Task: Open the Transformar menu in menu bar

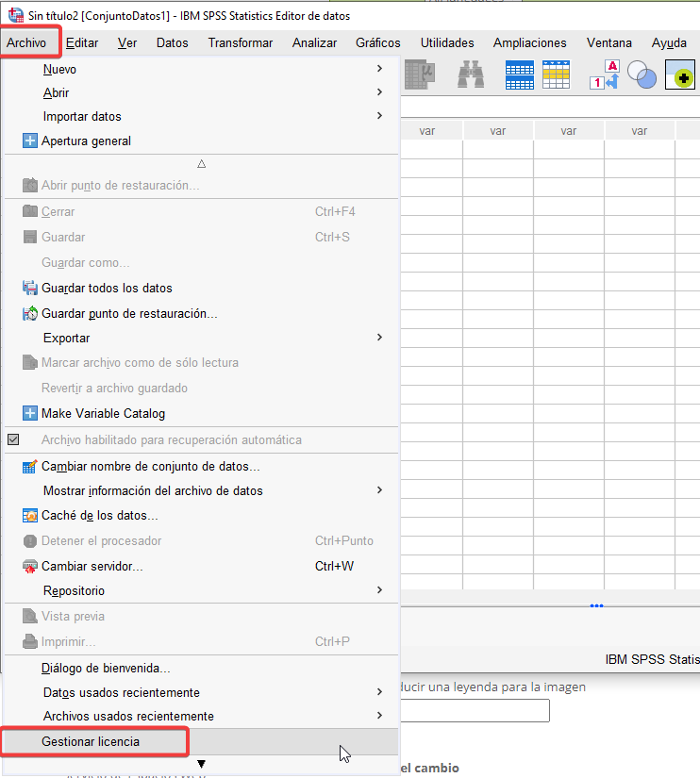Action: point(240,42)
